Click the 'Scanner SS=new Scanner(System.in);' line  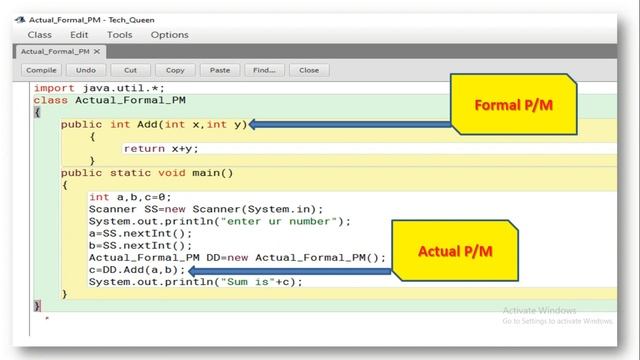pyautogui.click(x=206, y=209)
